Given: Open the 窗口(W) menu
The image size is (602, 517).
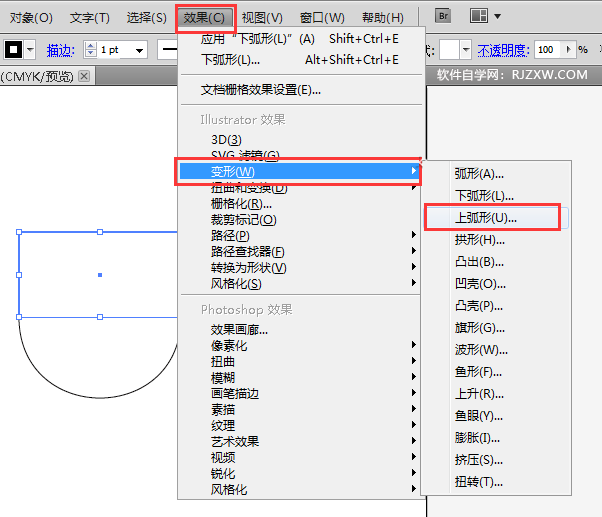Looking at the screenshot, I should coord(322,18).
